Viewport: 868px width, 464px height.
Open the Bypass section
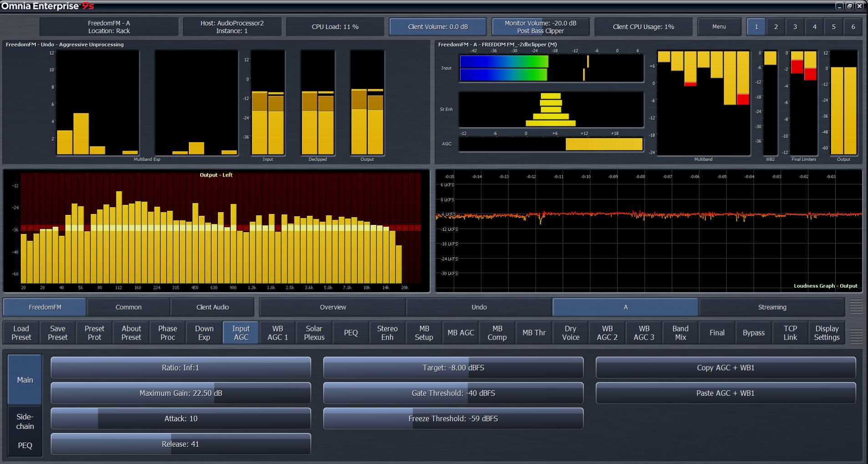(754, 333)
